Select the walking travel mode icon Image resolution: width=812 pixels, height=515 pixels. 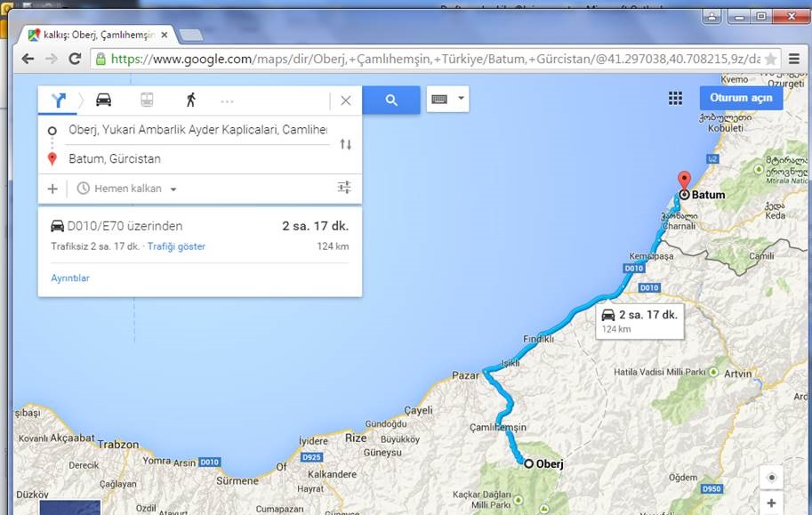pyautogui.click(x=191, y=100)
